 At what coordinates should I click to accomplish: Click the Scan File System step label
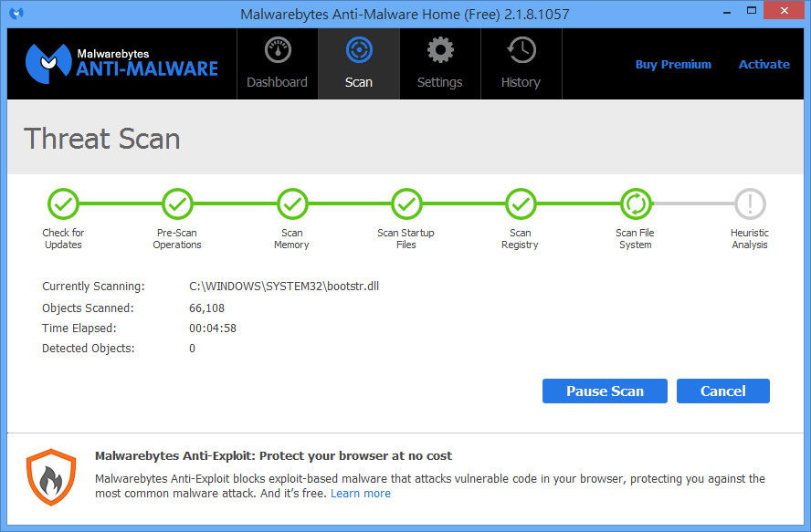[635, 239]
